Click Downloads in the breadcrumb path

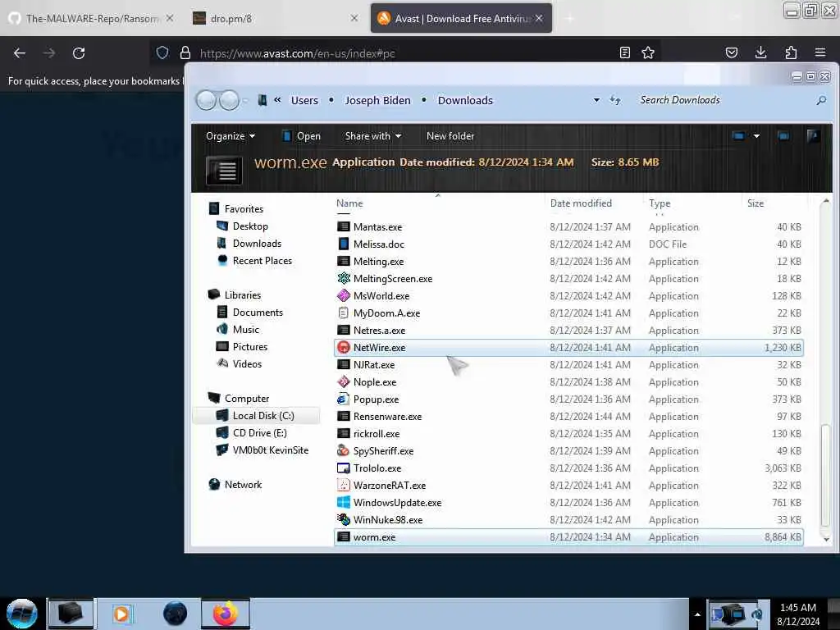(x=465, y=100)
